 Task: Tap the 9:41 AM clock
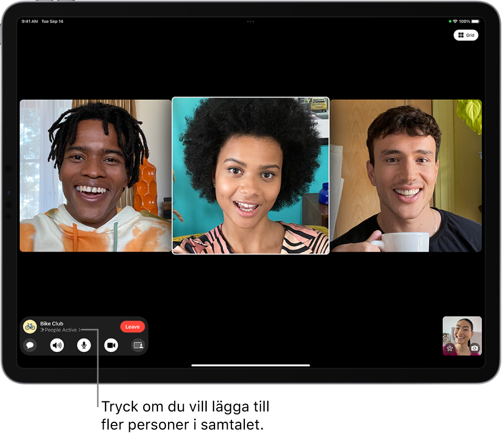pyautogui.click(x=30, y=21)
